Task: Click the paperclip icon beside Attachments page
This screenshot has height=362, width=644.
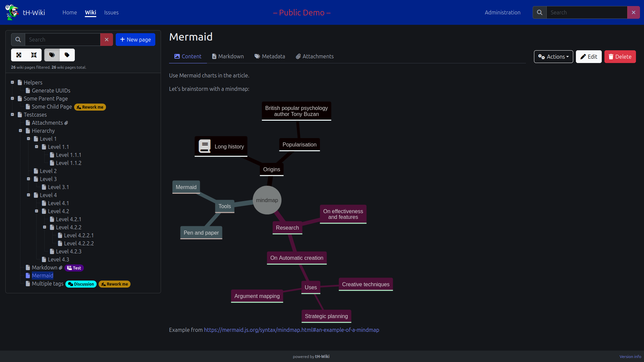Action: pyautogui.click(x=66, y=123)
